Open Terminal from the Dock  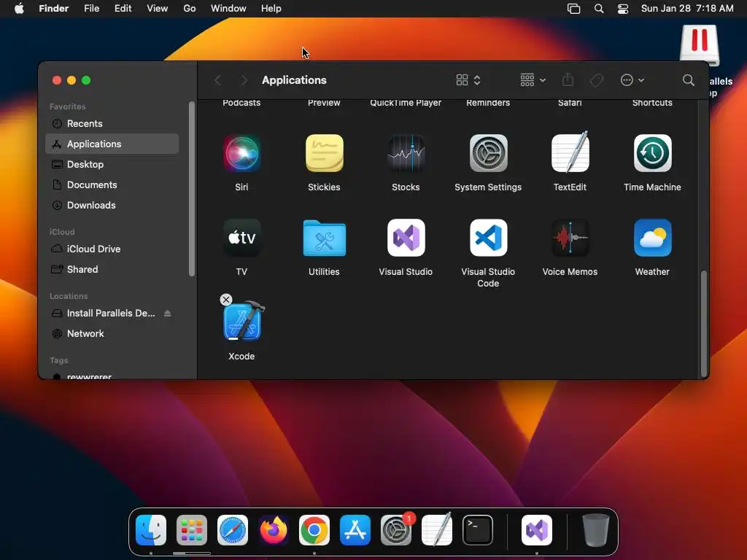pyautogui.click(x=478, y=530)
